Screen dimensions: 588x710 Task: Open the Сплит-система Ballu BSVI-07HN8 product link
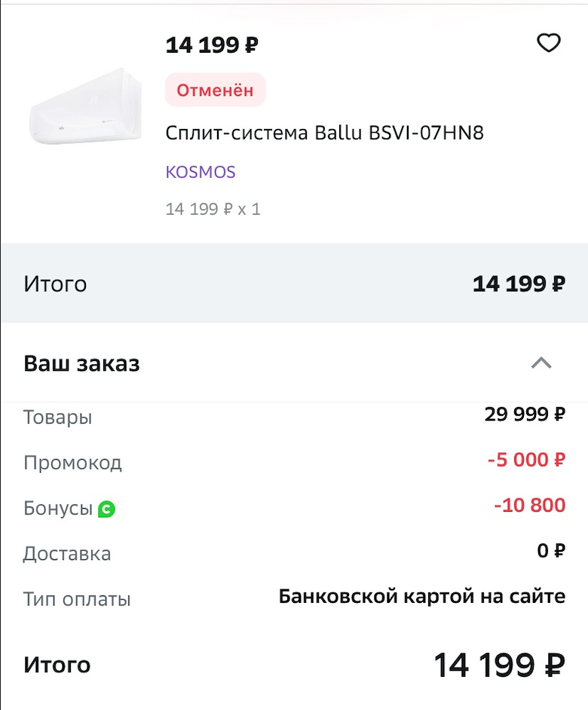coord(324,133)
